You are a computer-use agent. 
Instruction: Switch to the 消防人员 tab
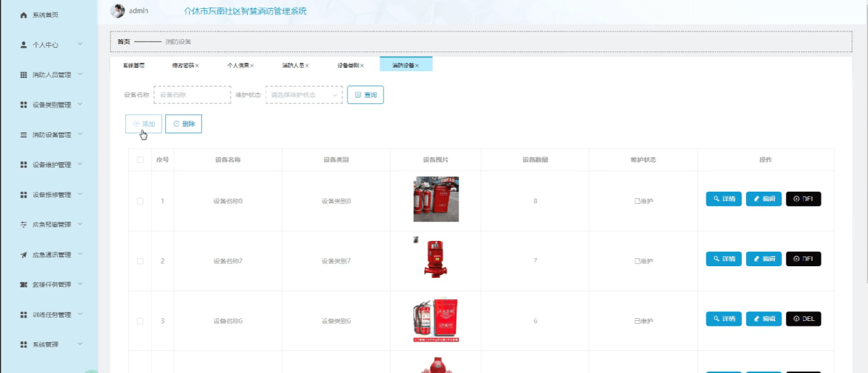coord(295,66)
